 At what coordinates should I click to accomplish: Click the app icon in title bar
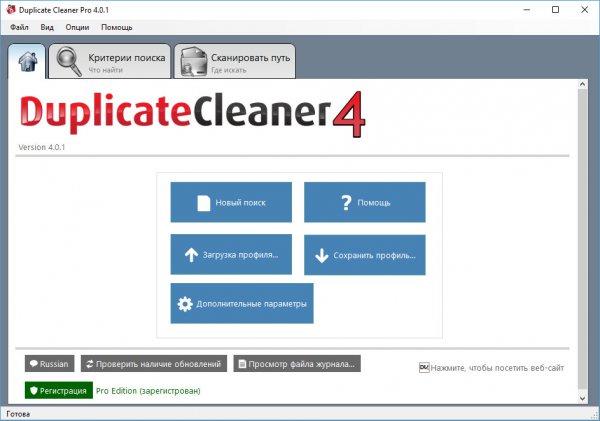pos(11,10)
